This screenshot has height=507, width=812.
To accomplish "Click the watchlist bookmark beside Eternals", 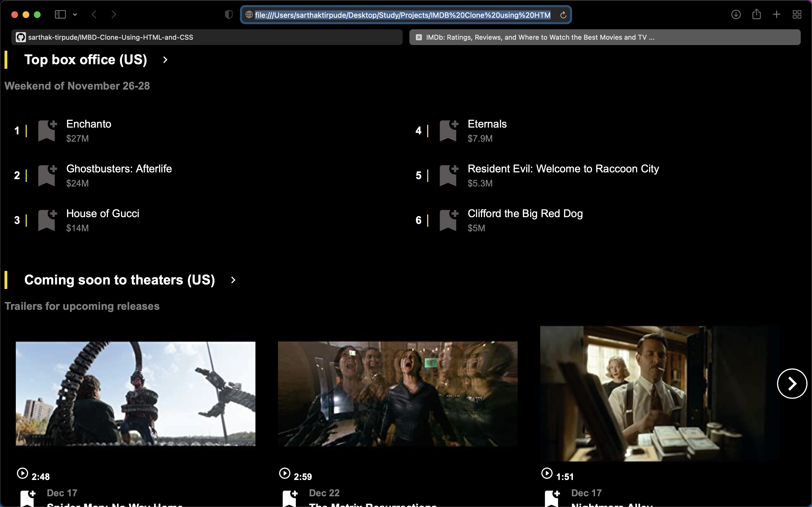I will coord(448,130).
